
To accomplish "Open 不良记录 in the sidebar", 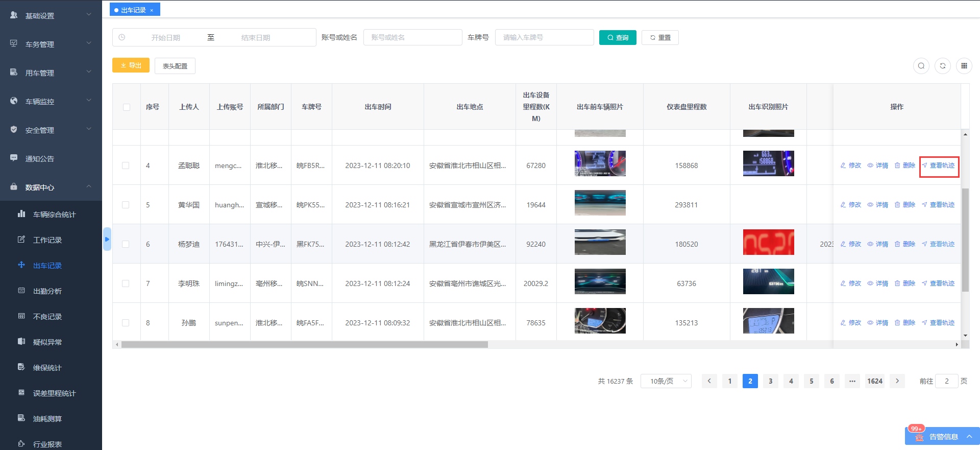I will (x=51, y=317).
